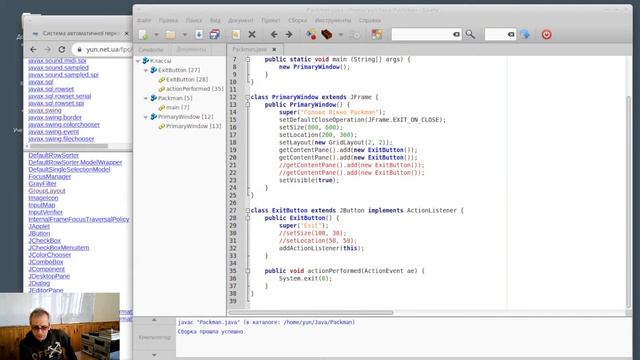
Task: Close the current file with toolbar X icon
Action: (x=252, y=35)
